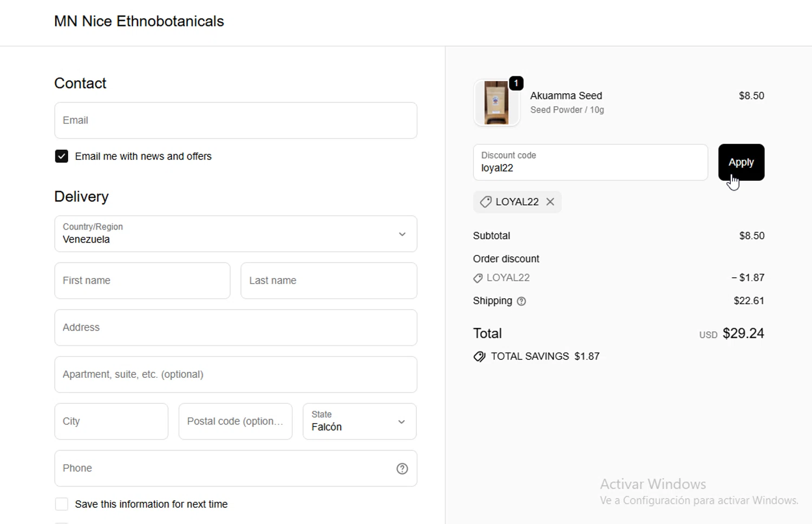Viewport: 812px width, 524px height.
Task: Click the Akuamma Seed product thumbnail
Action: [496, 103]
